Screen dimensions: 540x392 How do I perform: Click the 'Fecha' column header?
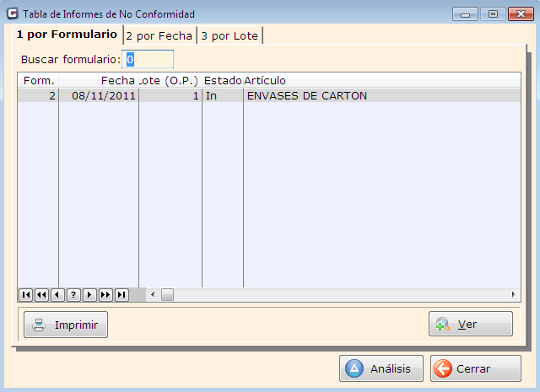[99, 81]
